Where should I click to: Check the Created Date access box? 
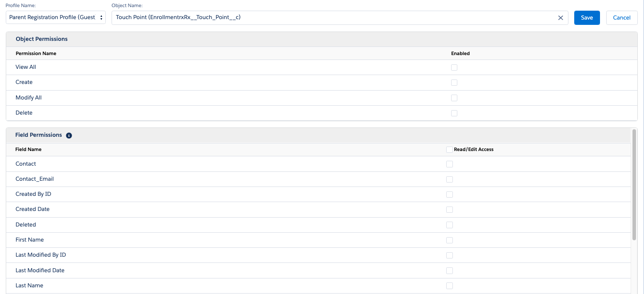[449, 210]
